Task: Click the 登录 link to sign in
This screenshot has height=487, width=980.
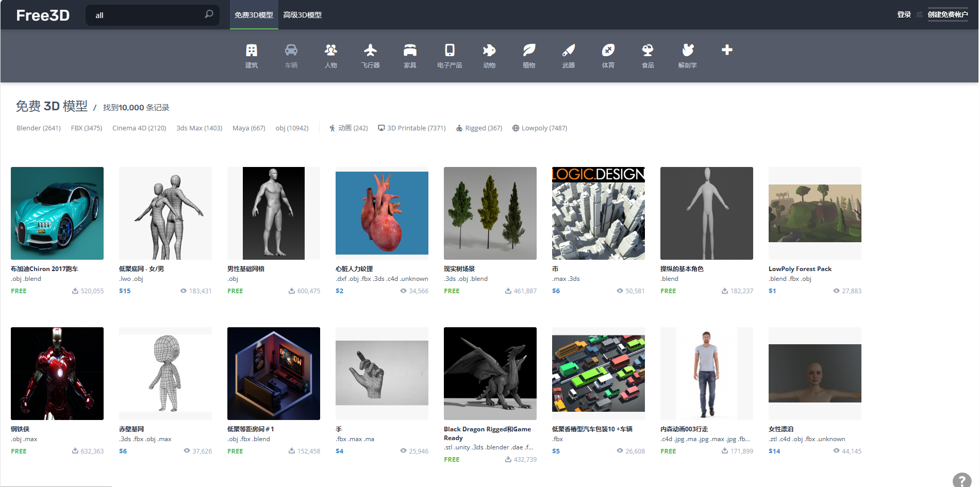Action: coord(904,15)
